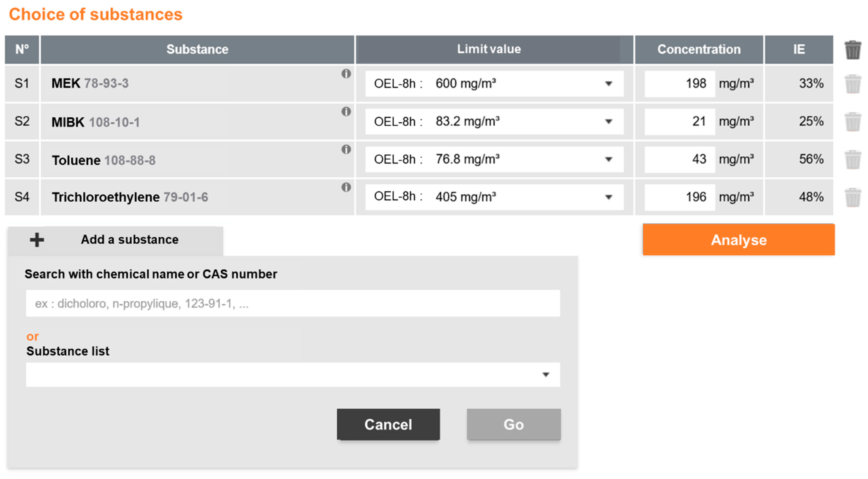This screenshot has height=479, width=868.
Task: Click the info icon for MEK
Action: pyautogui.click(x=346, y=73)
